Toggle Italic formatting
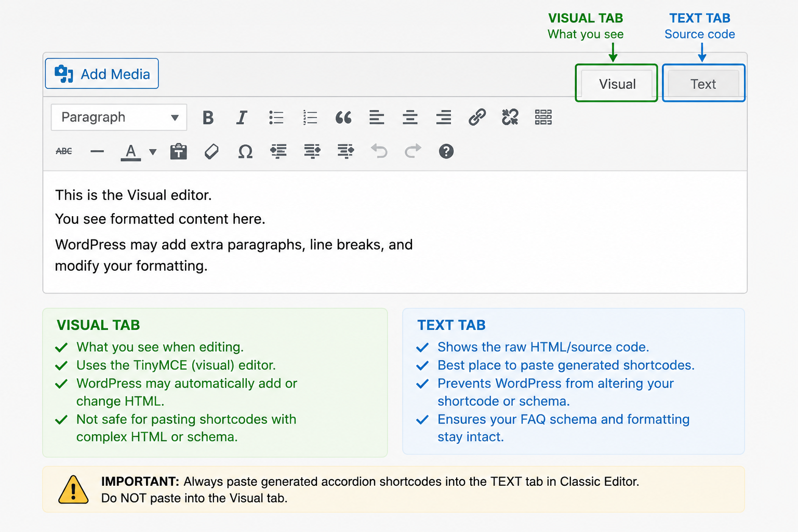The width and height of the screenshot is (798, 532). coord(242,117)
